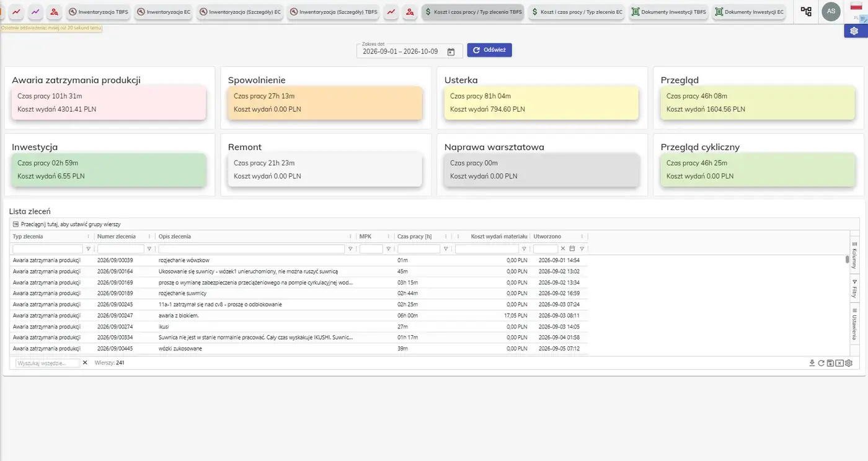Open Opis zlecenia column menu dots

[x=351, y=237]
